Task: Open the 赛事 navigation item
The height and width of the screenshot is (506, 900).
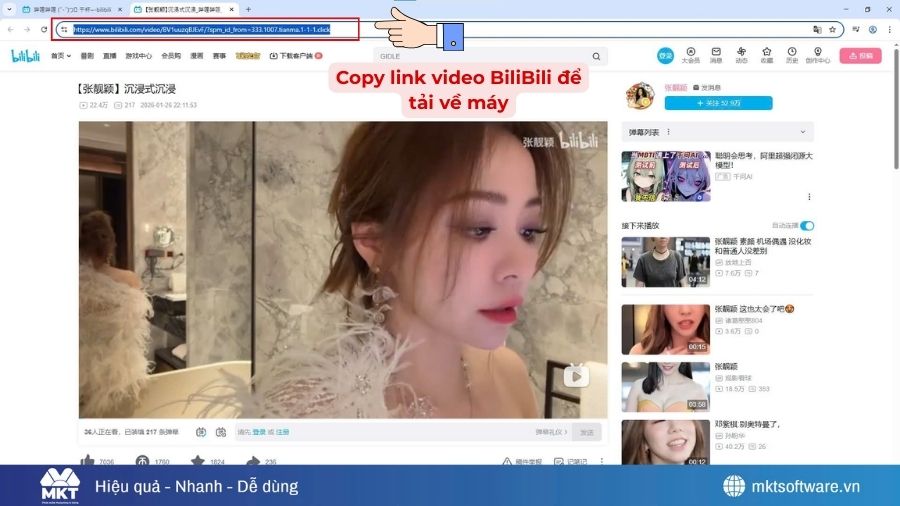Action: point(219,56)
